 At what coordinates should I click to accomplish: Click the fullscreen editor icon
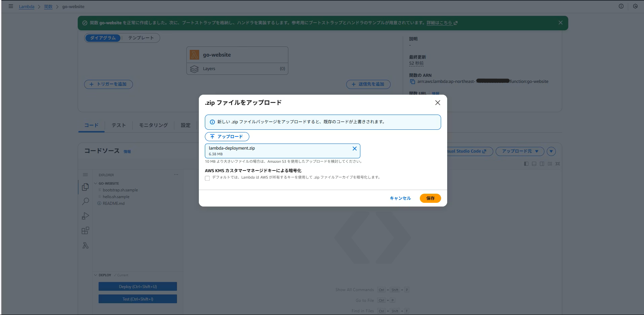click(x=558, y=164)
